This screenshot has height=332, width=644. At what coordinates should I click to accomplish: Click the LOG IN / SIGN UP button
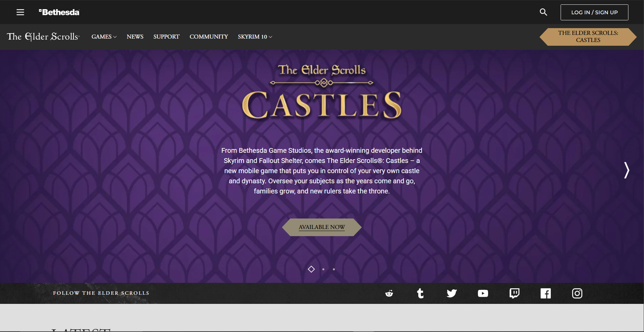coord(594,12)
